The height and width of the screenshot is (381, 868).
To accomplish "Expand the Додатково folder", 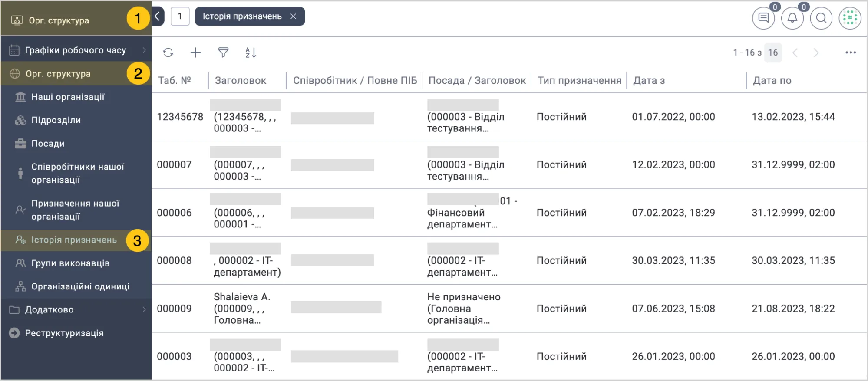I will (76, 310).
